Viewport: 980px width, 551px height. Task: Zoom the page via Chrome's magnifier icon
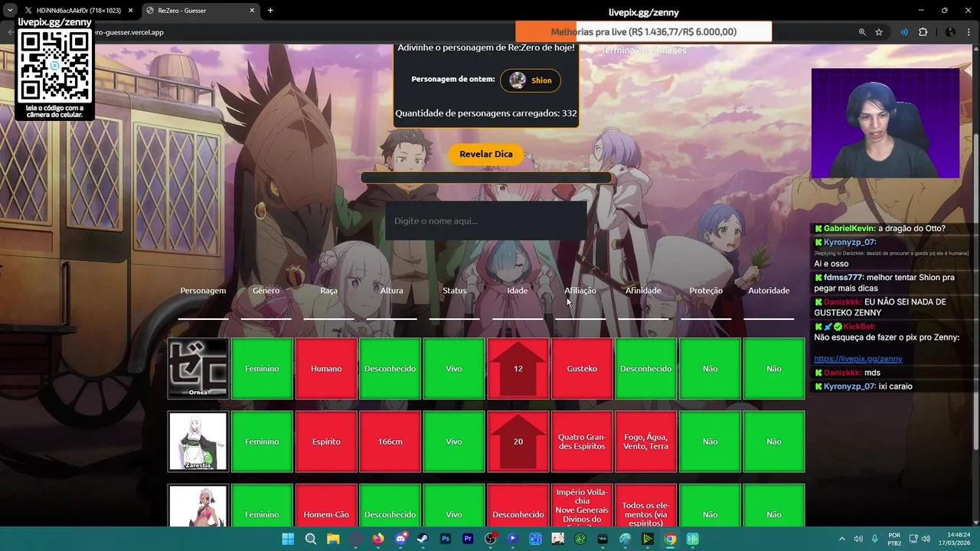[x=862, y=32]
